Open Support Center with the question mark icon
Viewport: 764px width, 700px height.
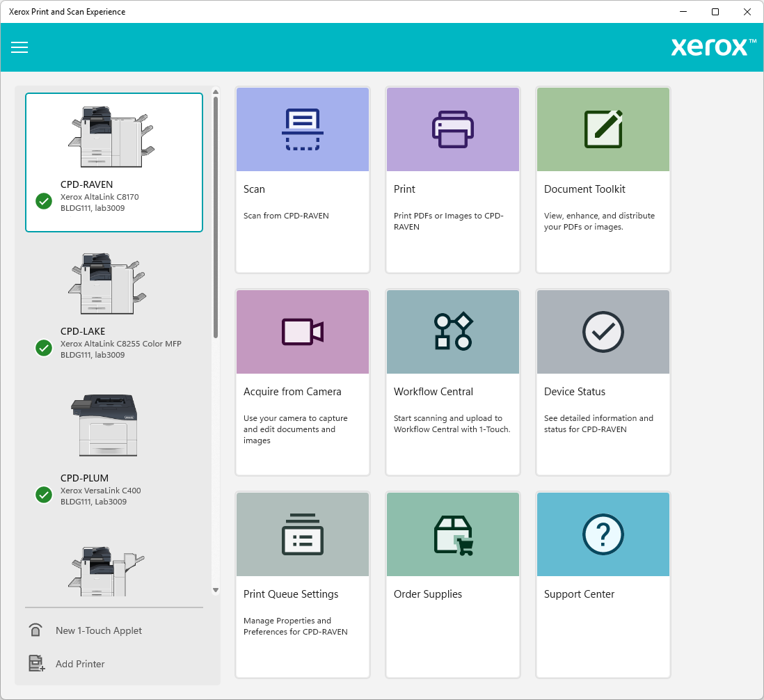(x=603, y=534)
